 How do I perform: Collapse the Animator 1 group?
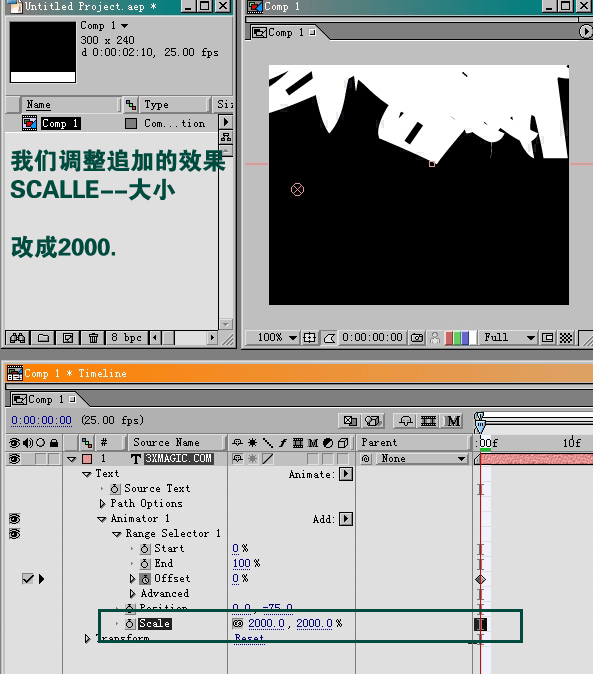click(102, 519)
